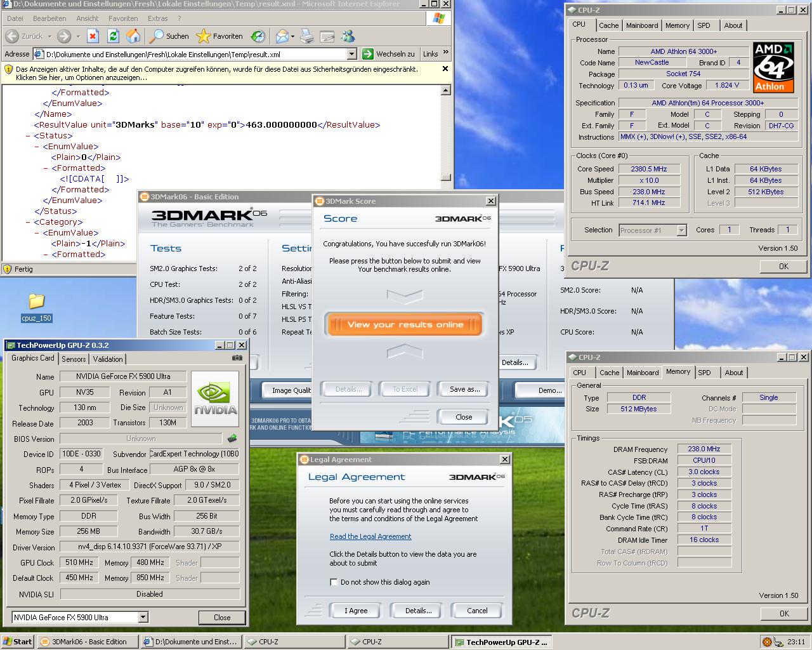Open SPD tab in bottom CPU-Z window
812x650 pixels.
pos(704,373)
